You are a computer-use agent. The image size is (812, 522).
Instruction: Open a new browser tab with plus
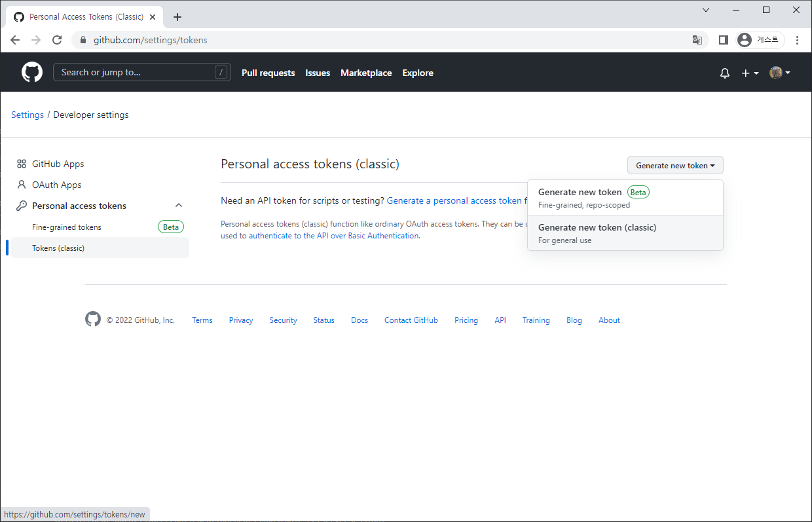pos(177,17)
